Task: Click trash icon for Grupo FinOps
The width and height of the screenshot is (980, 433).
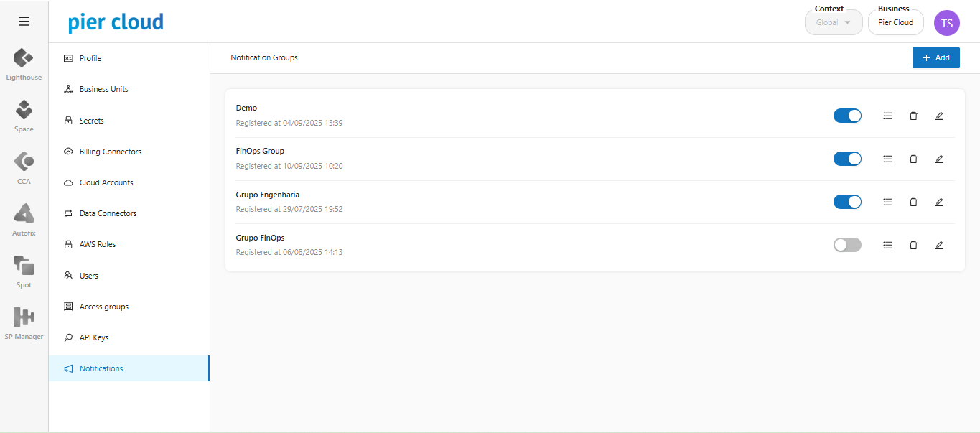Action: pos(913,245)
